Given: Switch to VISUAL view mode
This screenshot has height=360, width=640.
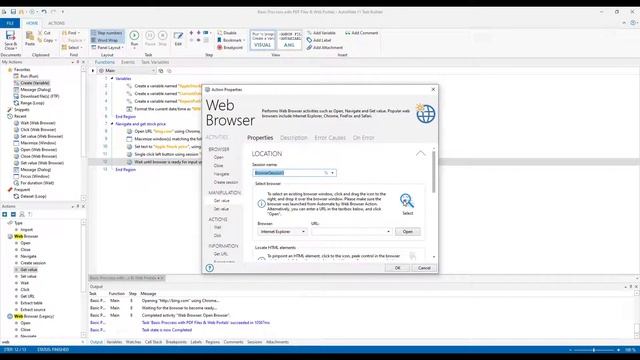Looking at the screenshot, I should tap(262, 40).
